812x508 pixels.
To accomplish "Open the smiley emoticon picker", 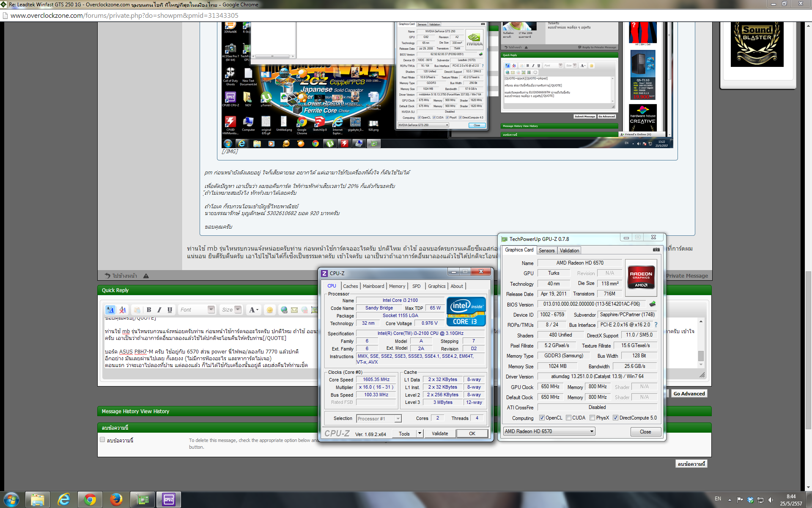I will click(x=269, y=310).
